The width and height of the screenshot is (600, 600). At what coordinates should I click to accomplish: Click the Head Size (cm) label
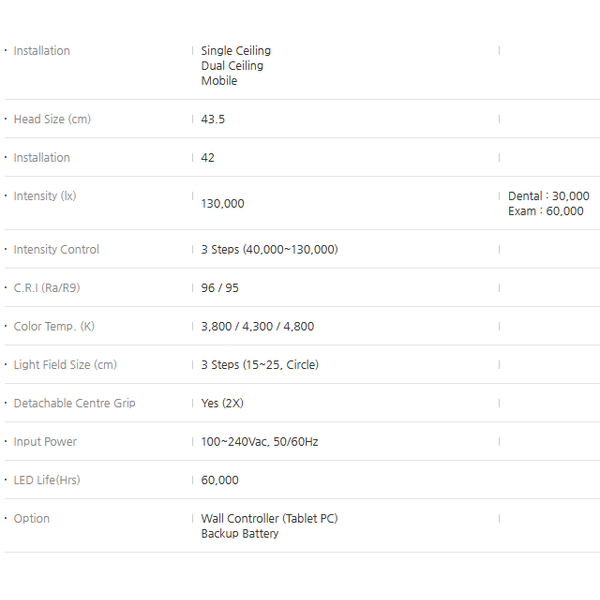click(52, 119)
